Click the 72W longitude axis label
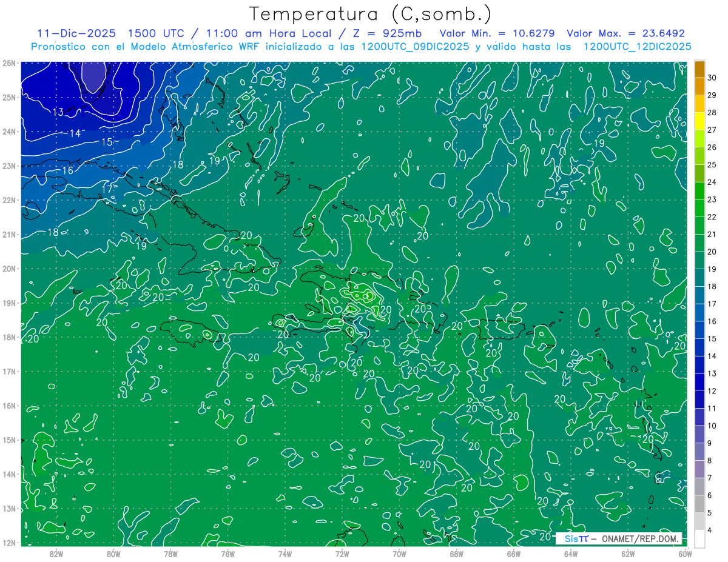This screenshot has width=728, height=562. (342, 554)
